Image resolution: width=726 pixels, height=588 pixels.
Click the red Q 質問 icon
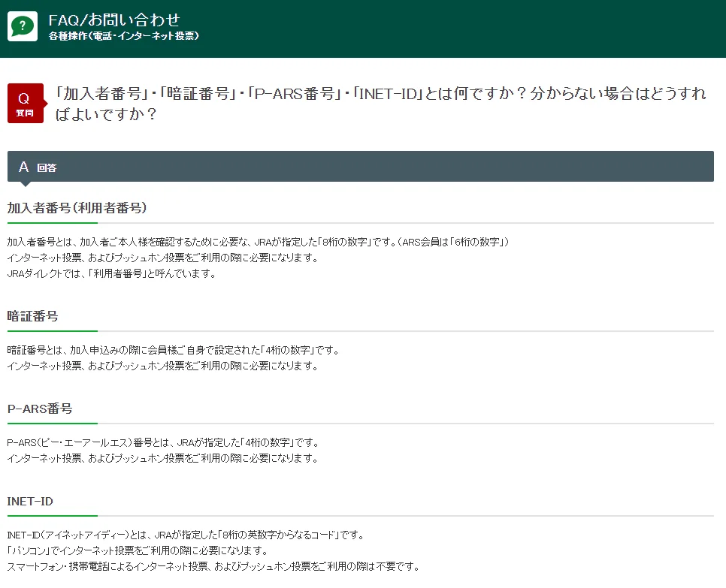pyautogui.click(x=26, y=103)
